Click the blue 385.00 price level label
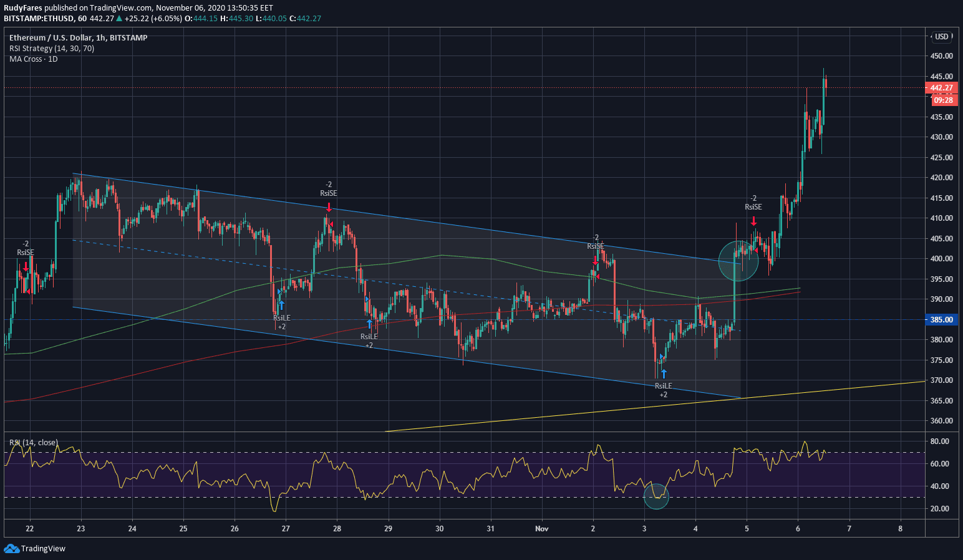 point(941,320)
